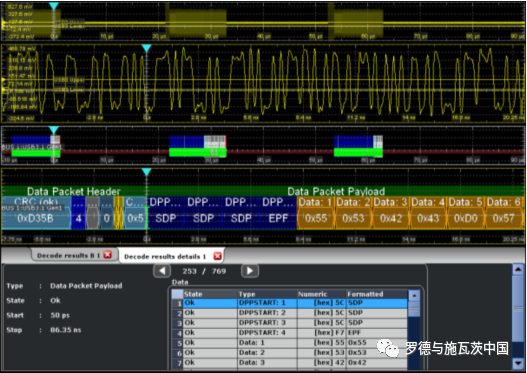527x373 pixels.
Task: Close the Decode results details 1 tab
Action: click(217, 256)
